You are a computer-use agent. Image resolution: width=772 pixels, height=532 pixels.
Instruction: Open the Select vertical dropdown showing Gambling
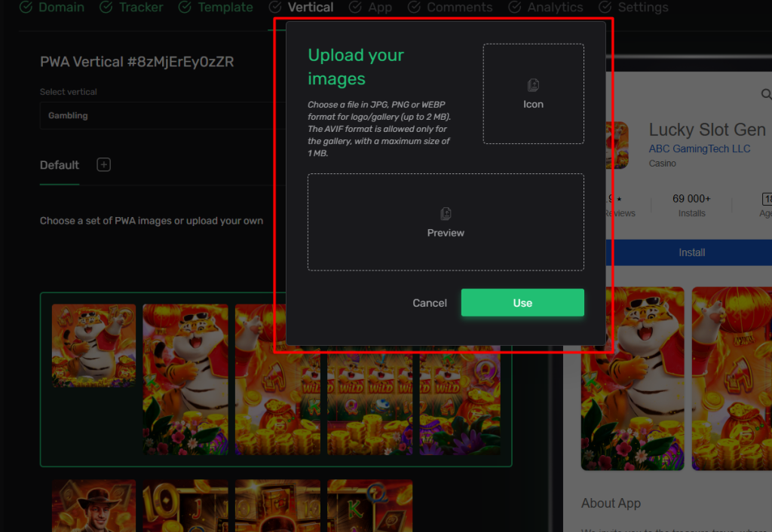[158, 116]
